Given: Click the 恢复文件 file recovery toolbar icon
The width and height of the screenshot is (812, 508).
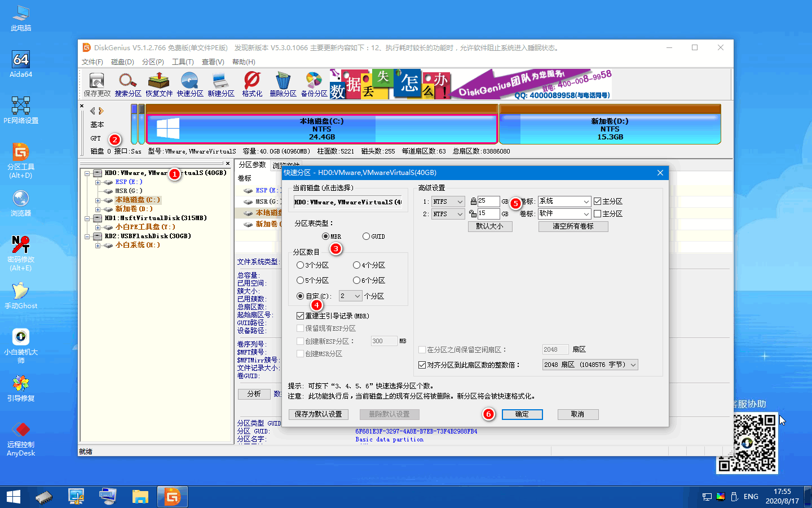Looking at the screenshot, I should [x=159, y=83].
